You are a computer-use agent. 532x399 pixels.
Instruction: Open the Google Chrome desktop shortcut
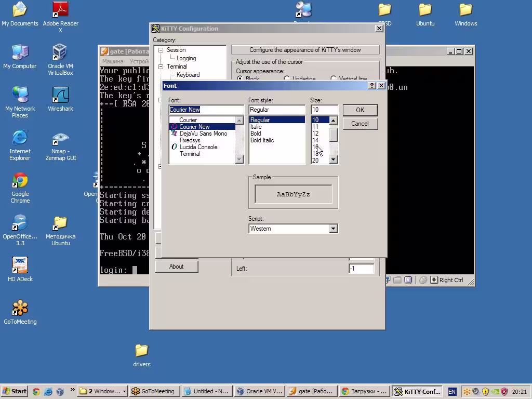(x=20, y=188)
